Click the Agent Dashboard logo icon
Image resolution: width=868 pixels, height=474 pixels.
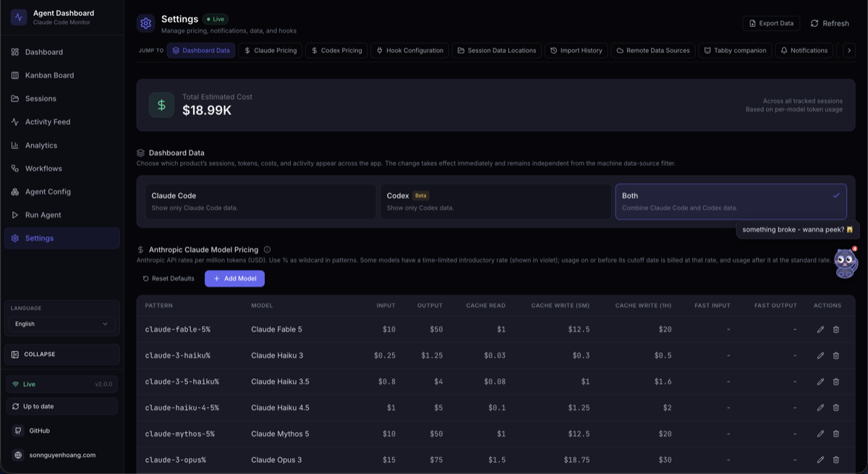pos(19,17)
